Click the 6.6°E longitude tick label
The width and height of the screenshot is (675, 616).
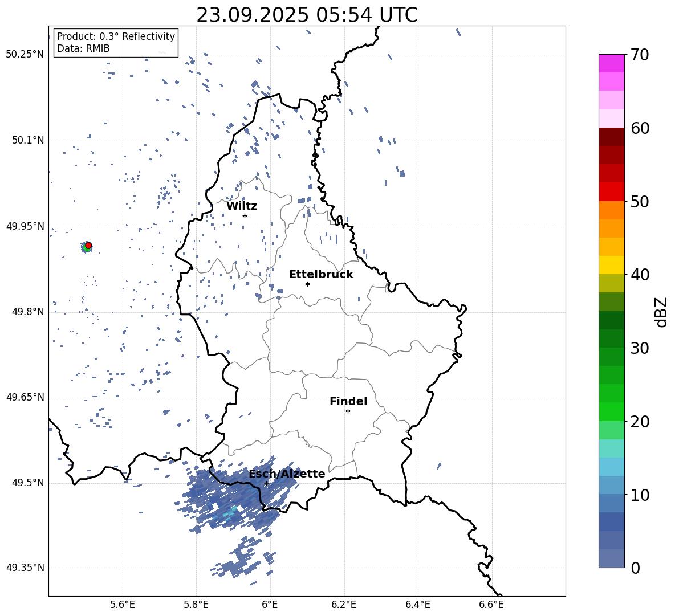pos(491,605)
